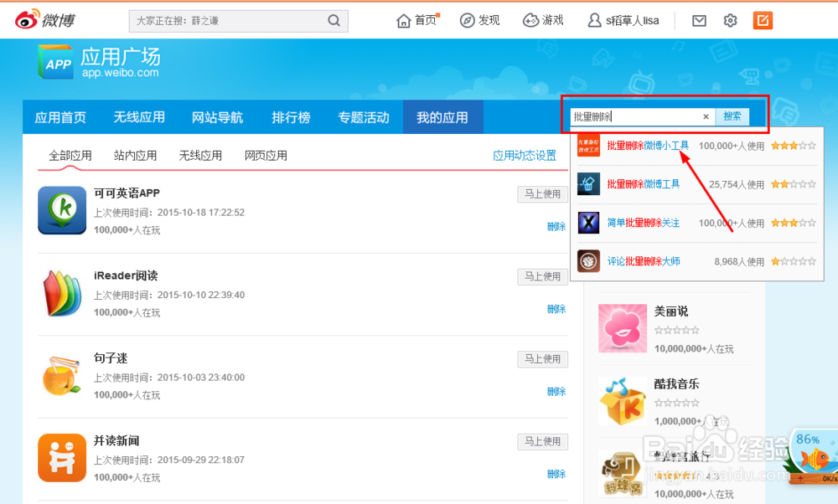The height and width of the screenshot is (504, 838).
Task: Open 专题活动 tab
Action: pyautogui.click(x=364, y=117)
